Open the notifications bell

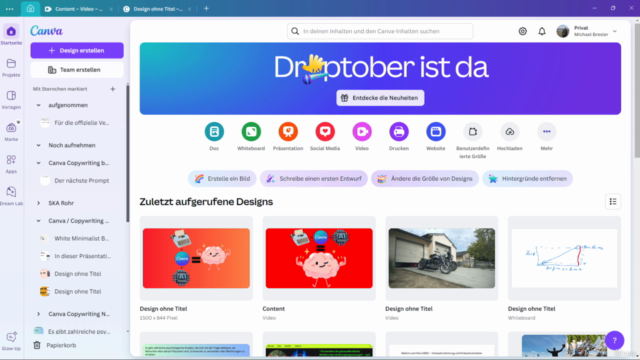tap(542, 31)
